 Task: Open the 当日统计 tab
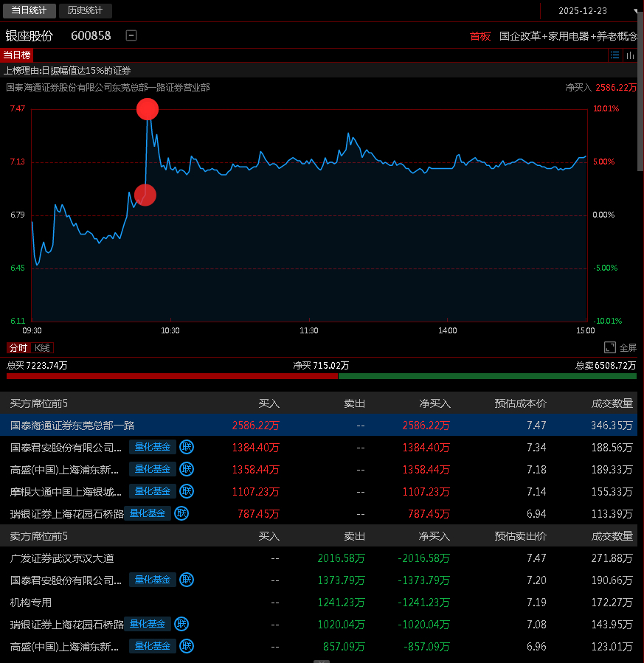click(x=30, y=10)
